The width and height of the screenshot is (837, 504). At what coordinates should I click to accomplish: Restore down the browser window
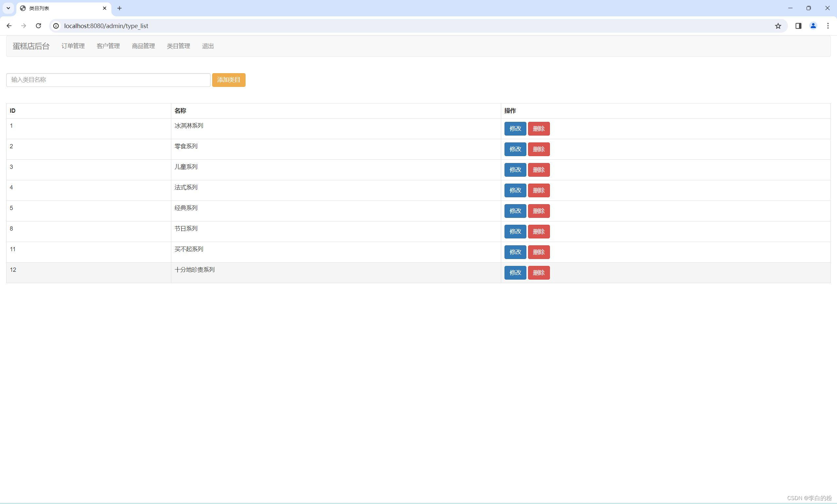[809, 8]
